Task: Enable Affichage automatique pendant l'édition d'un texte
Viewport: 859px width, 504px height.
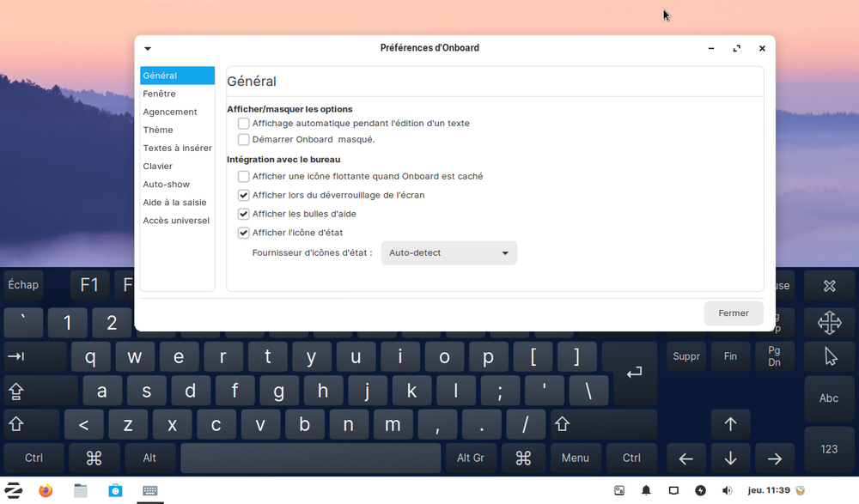Action: [244, 124]
